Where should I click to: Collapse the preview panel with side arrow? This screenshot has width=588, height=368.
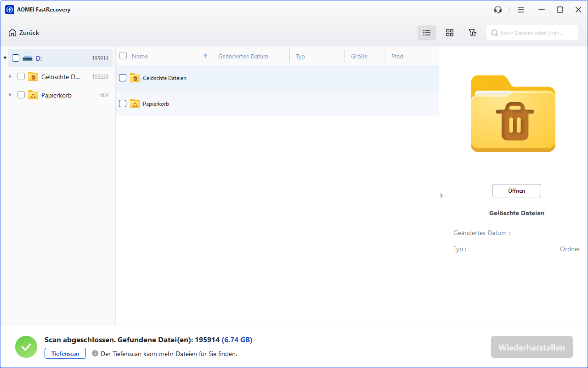click(x=441, y=195)
